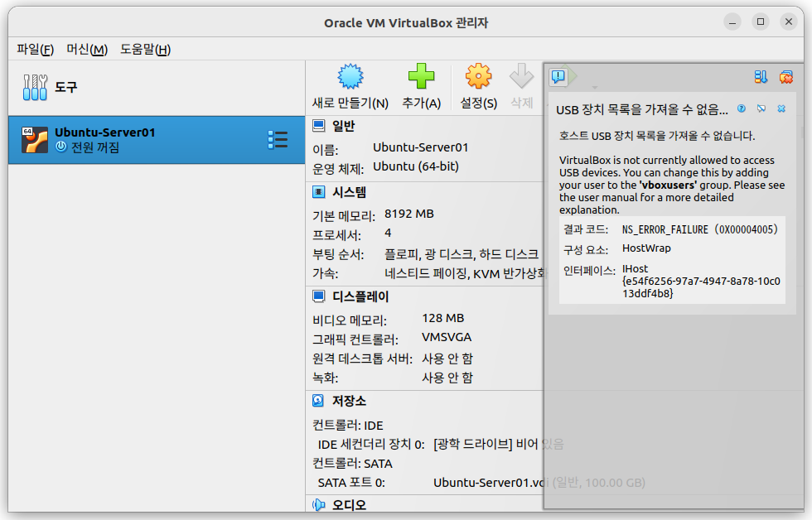Click the 일반 section header
The image size is (812, 520).
[x=343, y=126]
